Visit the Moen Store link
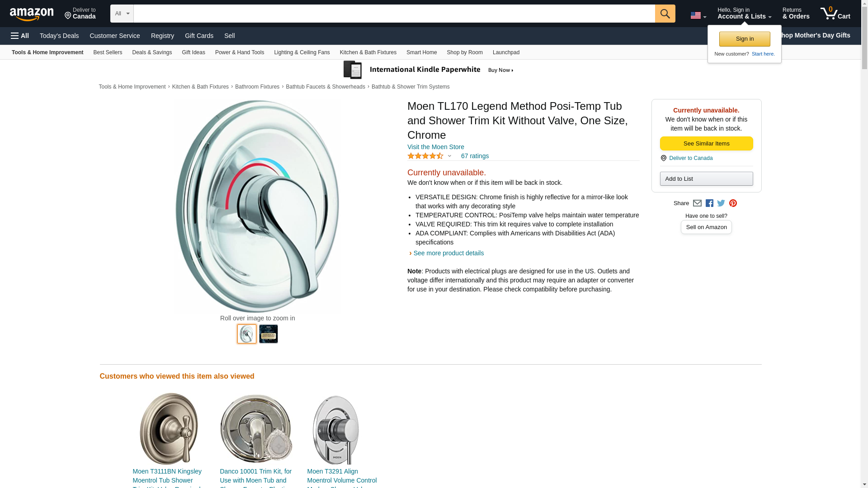Image resolution: width=868 pixels, height=488 pixels. [x=435, y=147]
